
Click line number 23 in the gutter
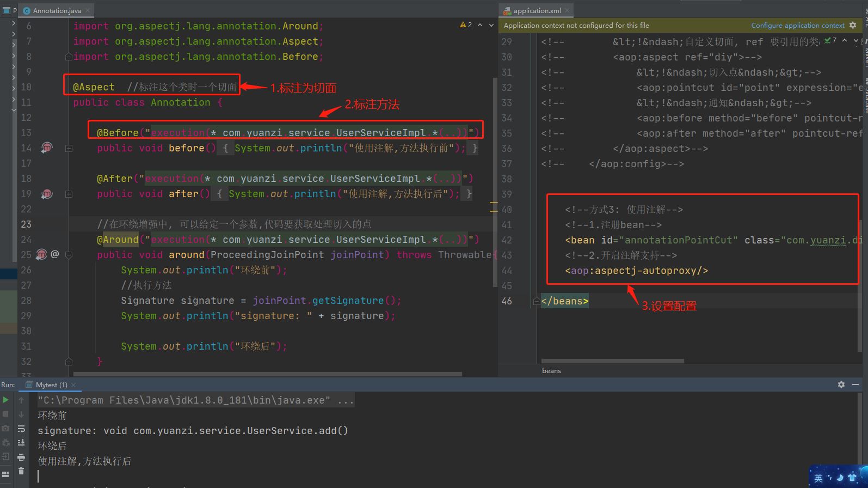click(x=26, y=224)
